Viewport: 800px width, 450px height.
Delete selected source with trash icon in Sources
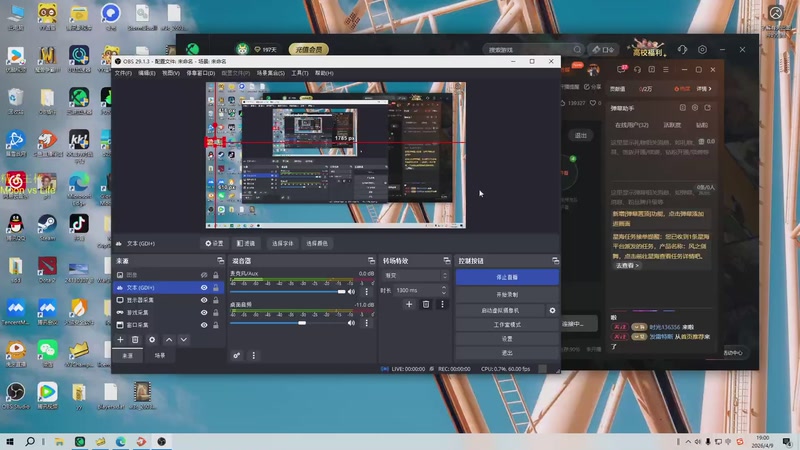[135, 340]
